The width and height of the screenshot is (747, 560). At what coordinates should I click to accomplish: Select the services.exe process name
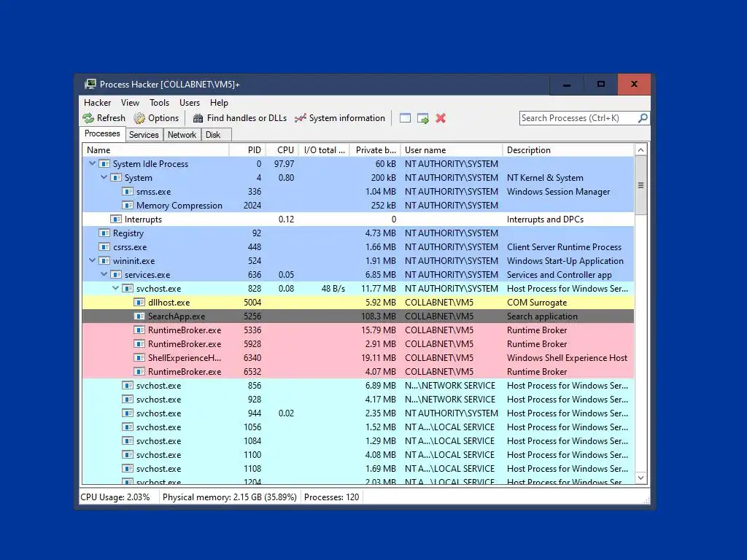pos(147,275)
